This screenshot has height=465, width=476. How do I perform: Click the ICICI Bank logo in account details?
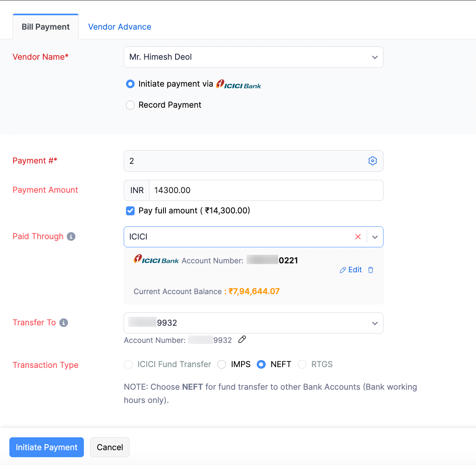click(156, 260)
